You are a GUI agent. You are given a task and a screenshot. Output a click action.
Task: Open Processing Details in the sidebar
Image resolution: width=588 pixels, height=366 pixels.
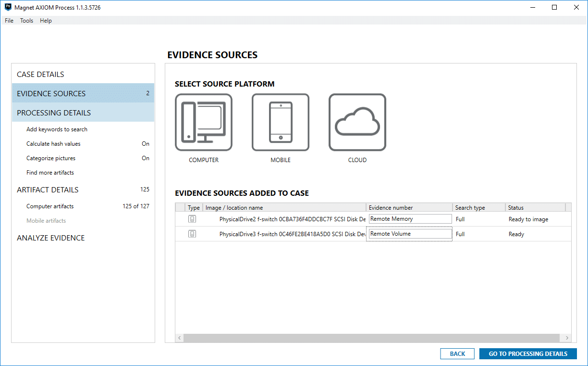click(83, 113)
